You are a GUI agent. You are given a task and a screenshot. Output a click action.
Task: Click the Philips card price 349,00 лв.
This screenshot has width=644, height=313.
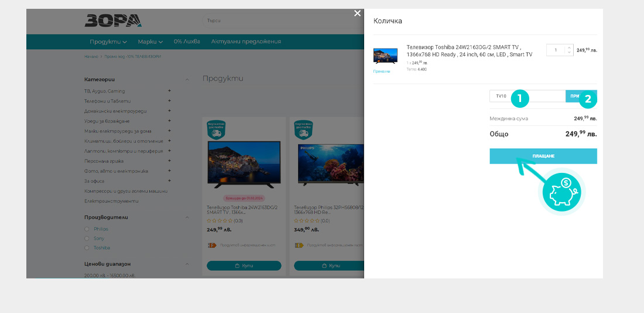(307, 230)
